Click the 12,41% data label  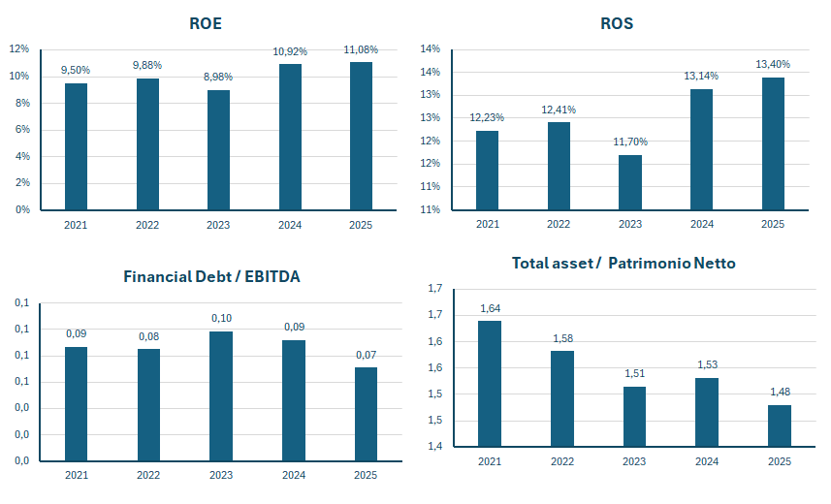[559, 110]
